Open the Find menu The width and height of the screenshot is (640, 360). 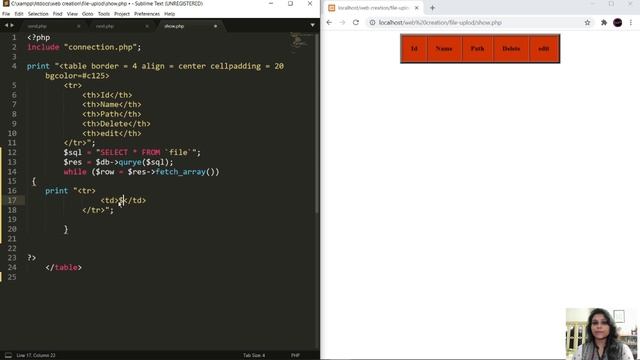click(x=58, y=14)
